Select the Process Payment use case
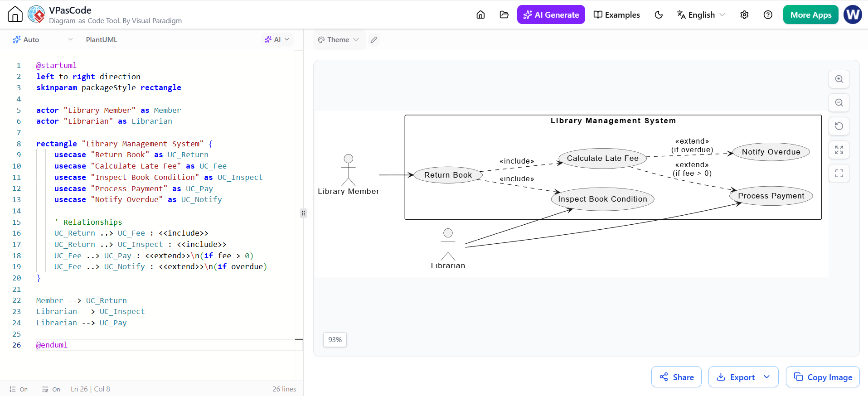The height and width of the screenshot is (396, 868). [771, 196]
